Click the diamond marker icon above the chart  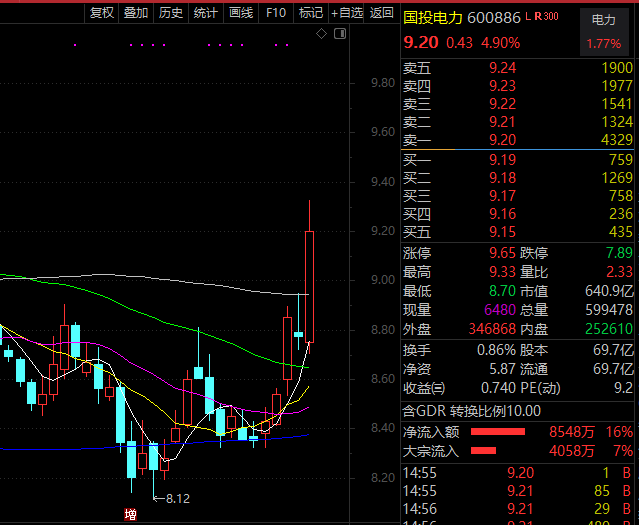[322, 33]
